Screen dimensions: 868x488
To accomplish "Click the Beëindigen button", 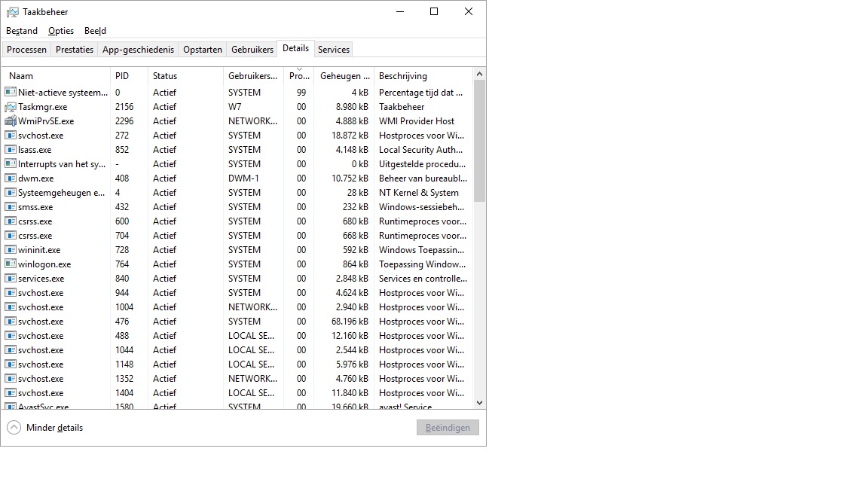I will [448, 428].
